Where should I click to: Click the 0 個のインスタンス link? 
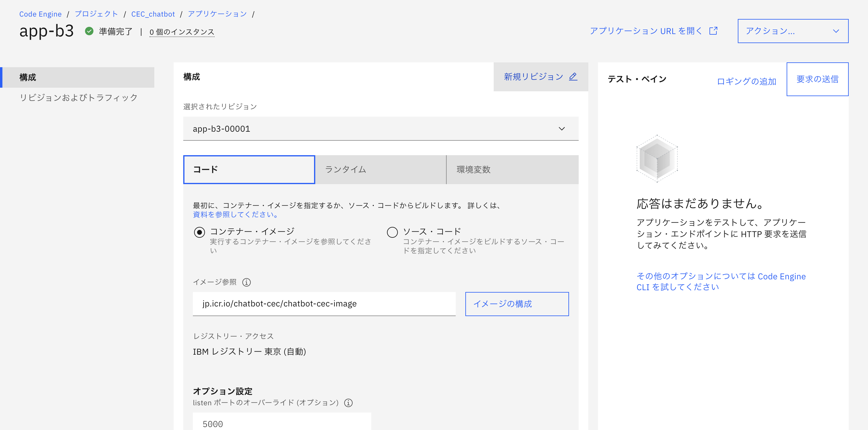tap(182, 32)
